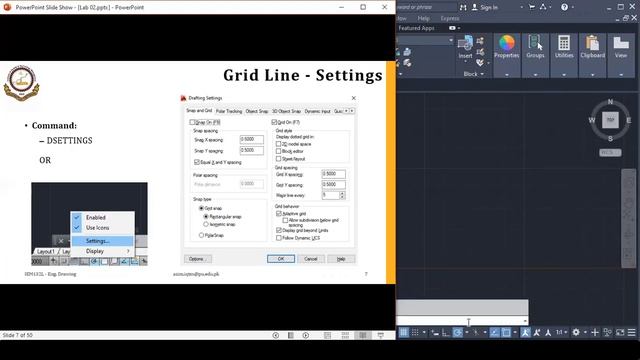This screenshot has height=360, width=640.
Task: Click the Autodesk triangle connect icon
Action: click(543, 7)
